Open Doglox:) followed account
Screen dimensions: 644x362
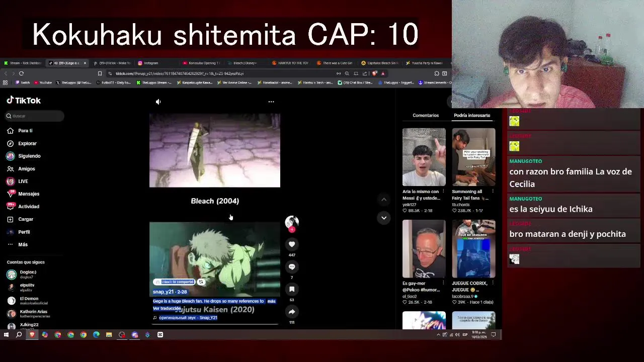pos(22,275)
